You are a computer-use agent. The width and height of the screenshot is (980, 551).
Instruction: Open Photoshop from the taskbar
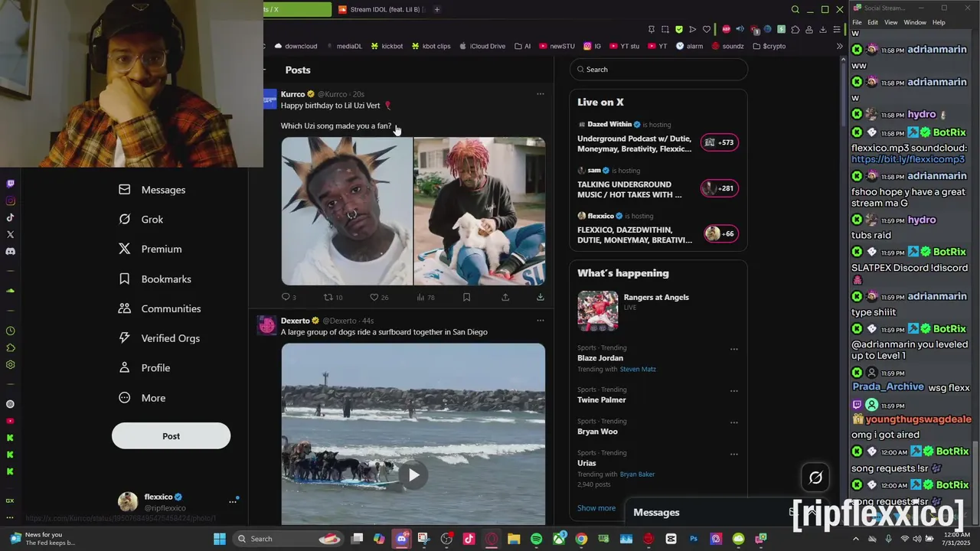tap(694, 539)
